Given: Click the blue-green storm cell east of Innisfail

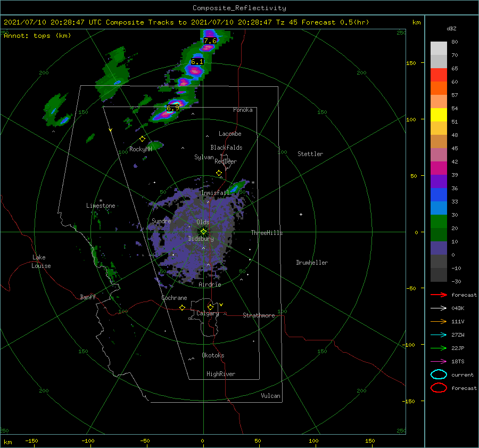Looking at the screenshot, I should 237,186.
